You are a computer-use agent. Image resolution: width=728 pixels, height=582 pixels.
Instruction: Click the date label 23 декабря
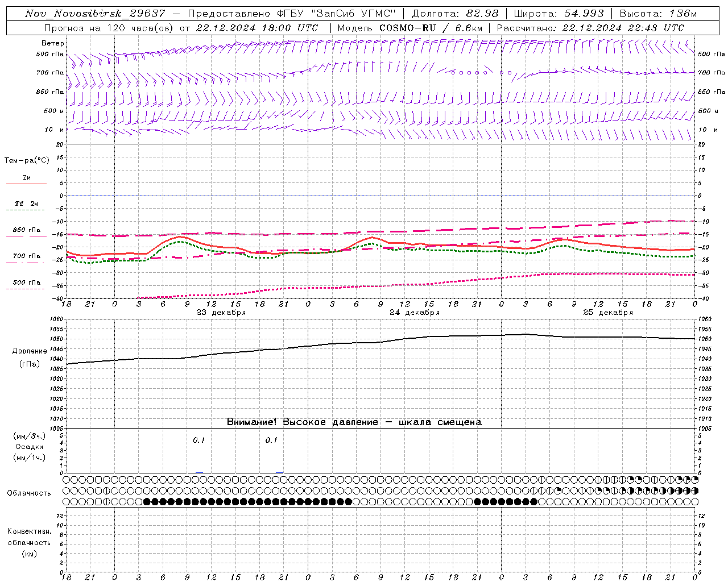click(221, 313)
